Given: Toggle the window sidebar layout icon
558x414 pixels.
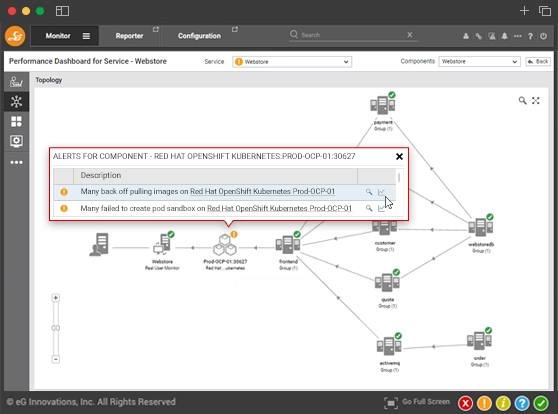Looking at the screenshot, I should coord(62,11).
